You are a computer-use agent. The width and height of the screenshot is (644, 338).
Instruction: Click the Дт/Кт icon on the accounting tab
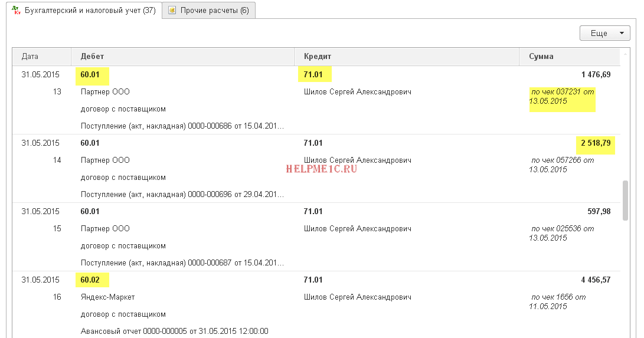click(x=15, y=10)
